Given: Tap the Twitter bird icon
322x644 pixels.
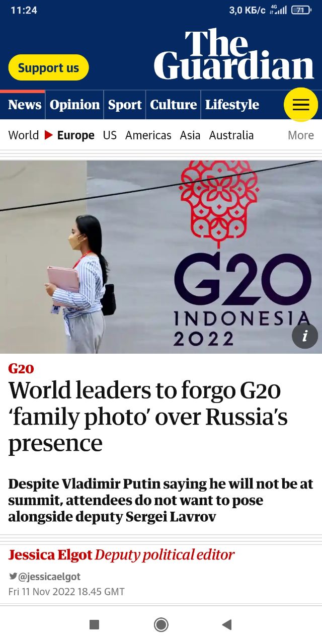Looking at the screenshot, I should 13,577.
